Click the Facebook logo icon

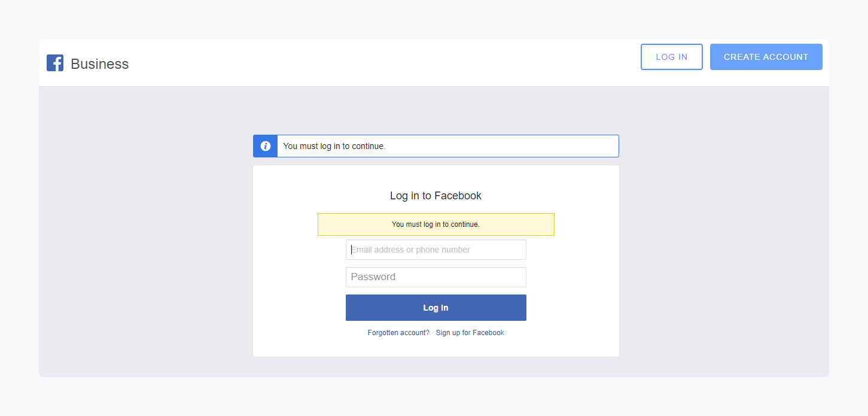[55, 63]
